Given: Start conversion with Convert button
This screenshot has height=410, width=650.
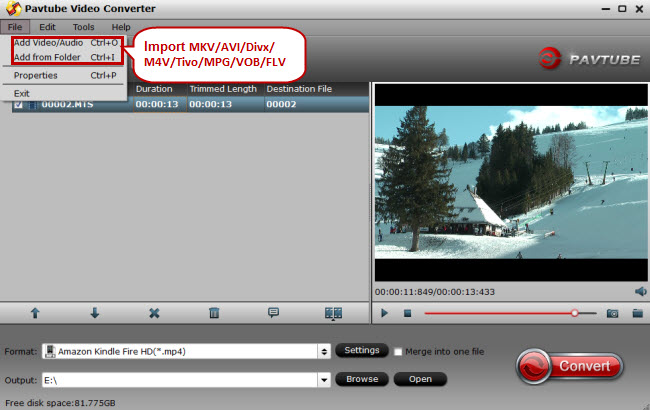Looking at the screenshot, I should pos(570,366).
